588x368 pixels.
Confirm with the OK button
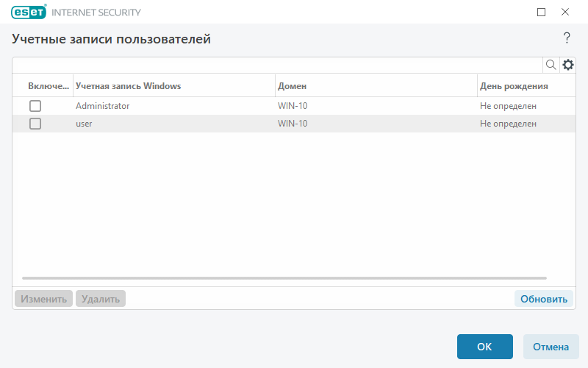484,347
